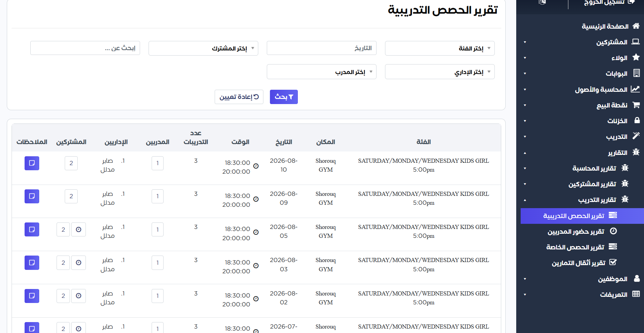
Task: Collapse the التقارير sidebar arrow
Action: (525, 153)
